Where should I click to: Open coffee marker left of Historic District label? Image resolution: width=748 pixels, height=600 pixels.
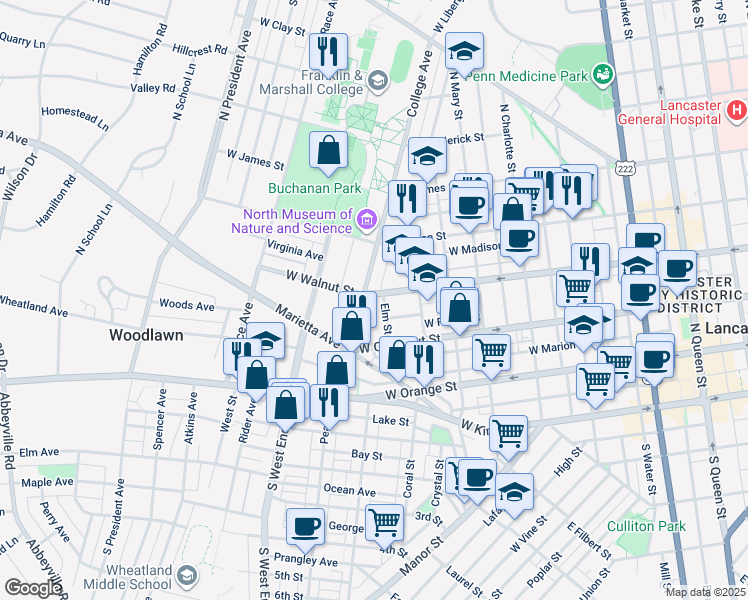point(641,293)
